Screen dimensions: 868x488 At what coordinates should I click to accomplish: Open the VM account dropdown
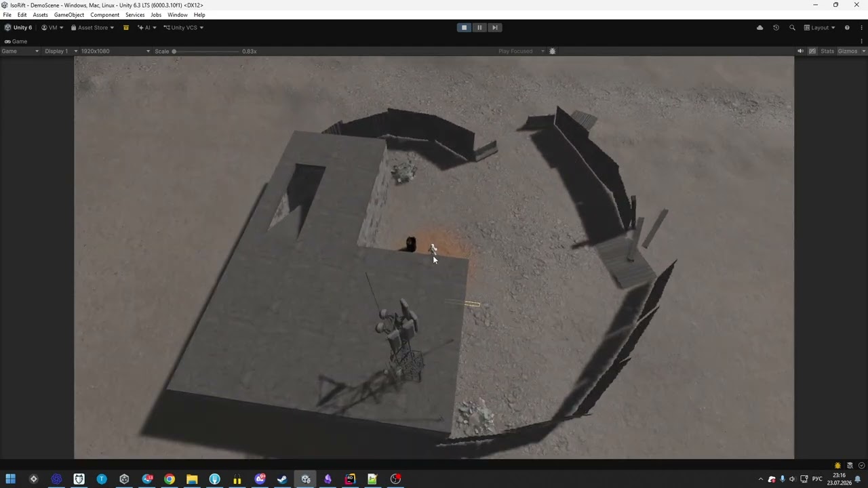pyautogui.click(x=52, y=28)
